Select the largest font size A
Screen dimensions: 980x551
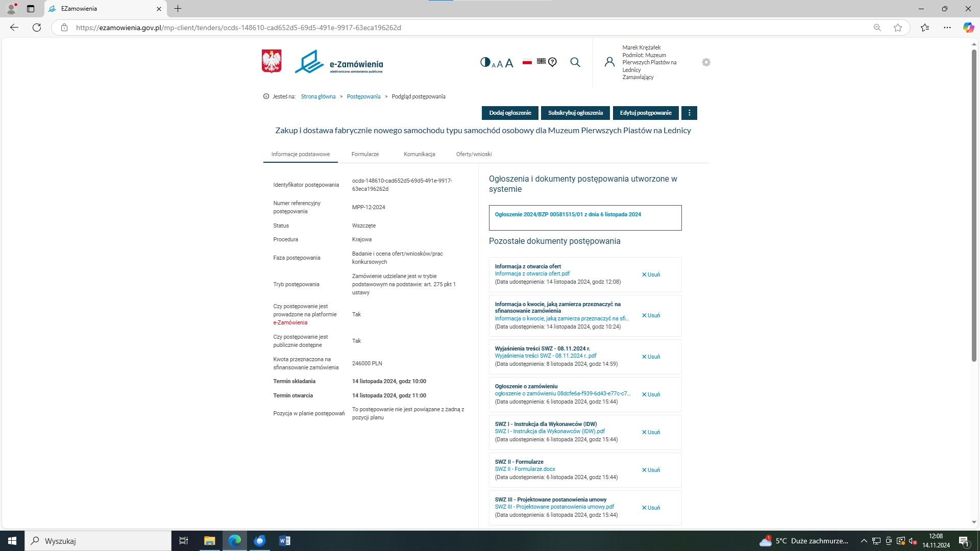tap(509, 63)
